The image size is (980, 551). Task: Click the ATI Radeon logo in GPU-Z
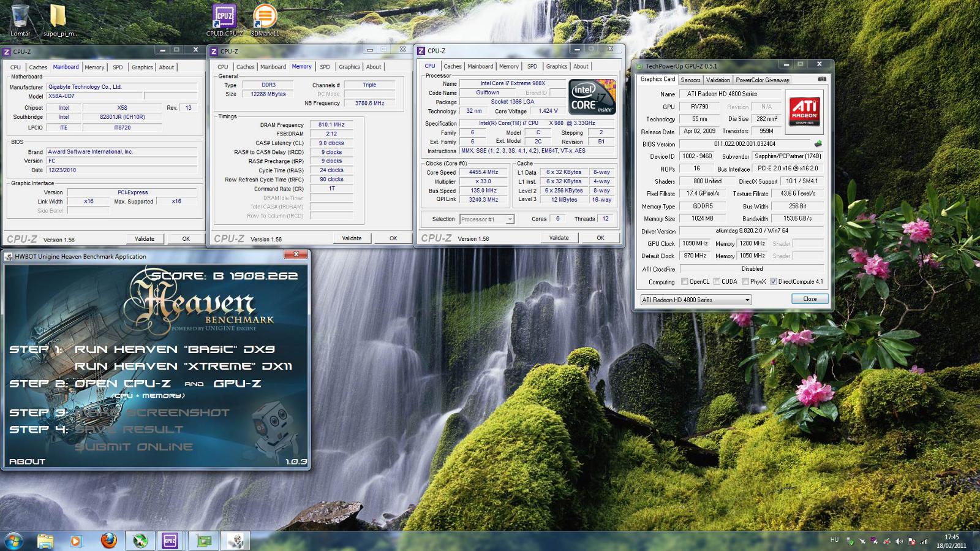804,111
